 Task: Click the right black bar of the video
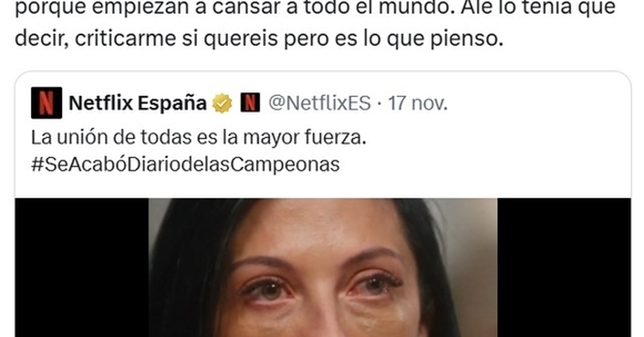click(x=564, y=267)
